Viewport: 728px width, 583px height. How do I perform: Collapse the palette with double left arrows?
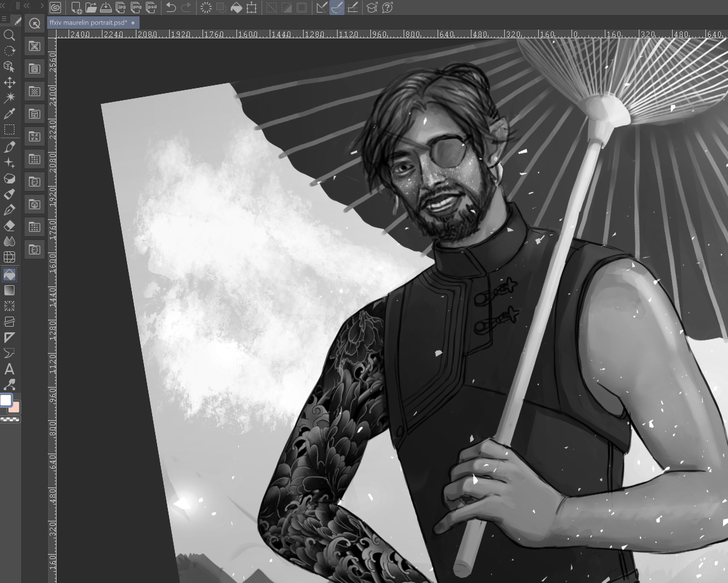pos(26,6)
